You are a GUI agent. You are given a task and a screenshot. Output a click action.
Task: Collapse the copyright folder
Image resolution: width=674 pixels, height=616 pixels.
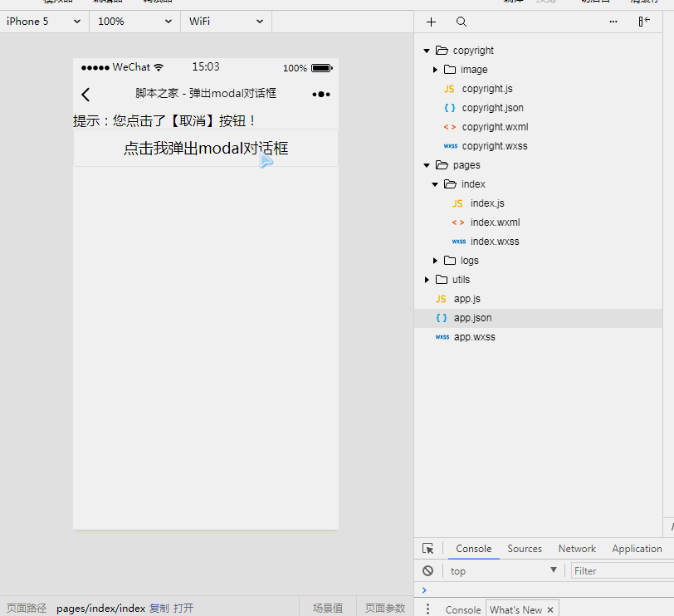point(427,51)
